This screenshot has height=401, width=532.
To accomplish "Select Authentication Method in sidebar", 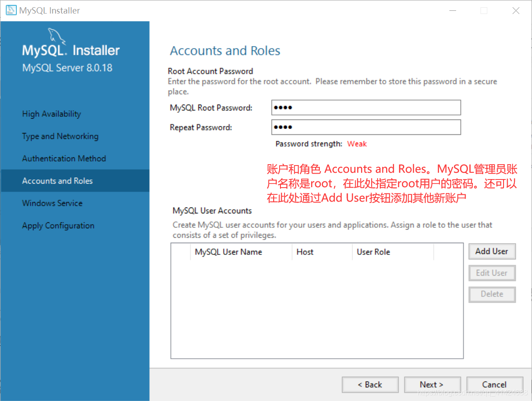I will click(64, 159).
